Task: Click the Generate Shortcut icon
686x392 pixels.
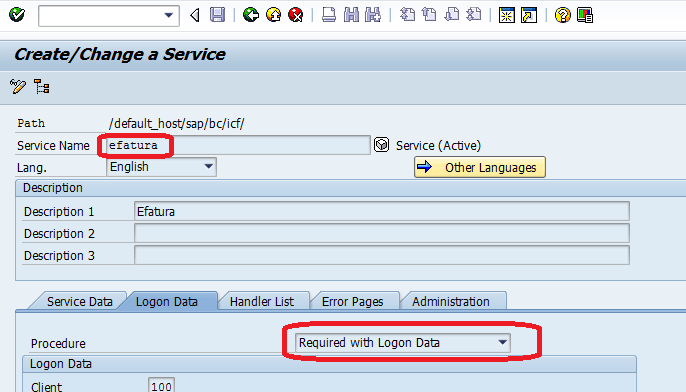Action: 529,15
